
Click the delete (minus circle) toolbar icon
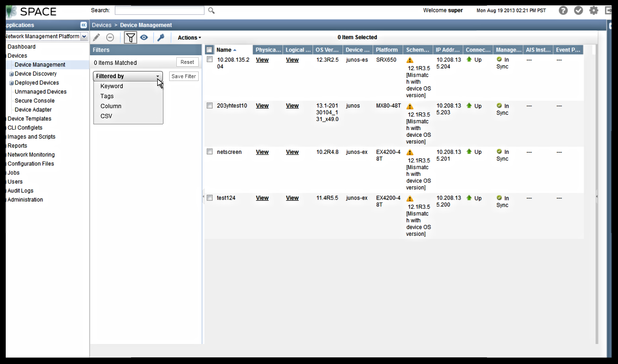click(110, 37)
